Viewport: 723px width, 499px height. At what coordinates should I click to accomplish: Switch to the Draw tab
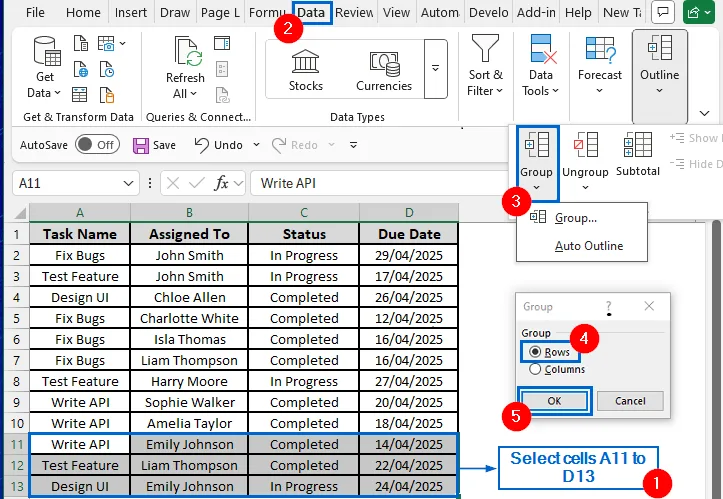175,12
